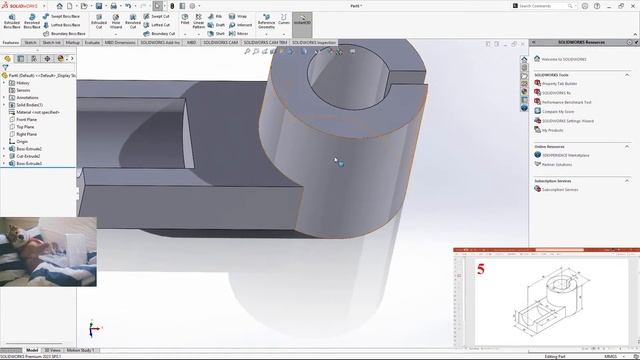Image resolution: width=640 pixels, height=360 pixels.
Task: Expand the Cut-Extrude2 feature node
Action: tap(4, 156)
